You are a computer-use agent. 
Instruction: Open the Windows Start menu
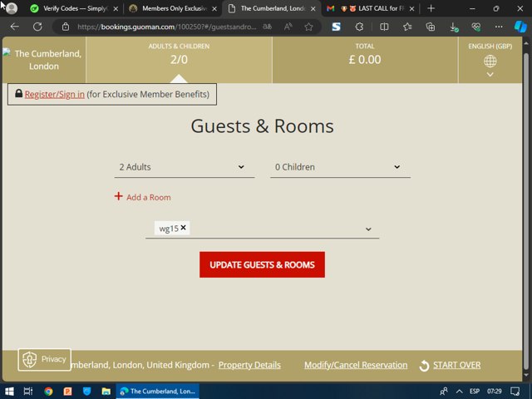click(x=9, y=392)
